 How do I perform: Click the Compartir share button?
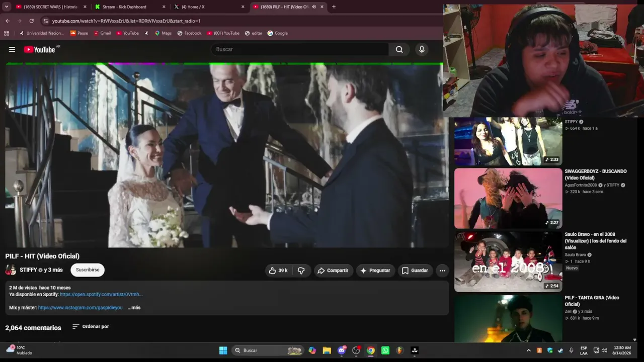click(x=333, y=270)
